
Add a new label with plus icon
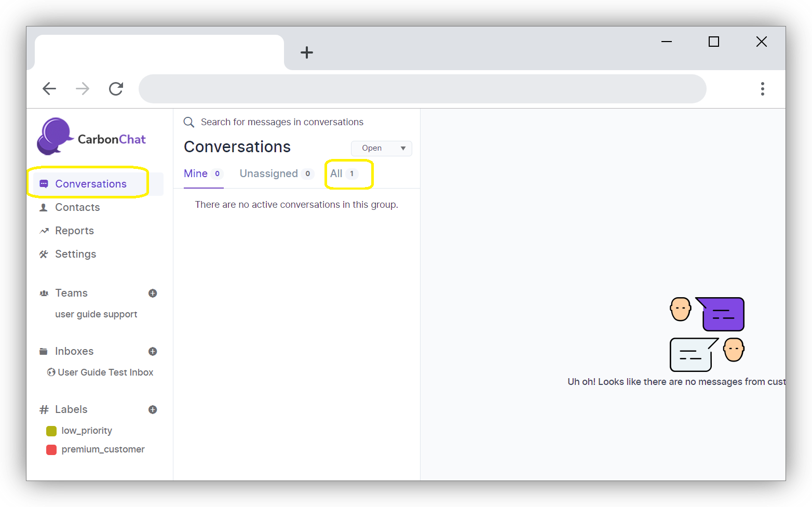point(153,410)
